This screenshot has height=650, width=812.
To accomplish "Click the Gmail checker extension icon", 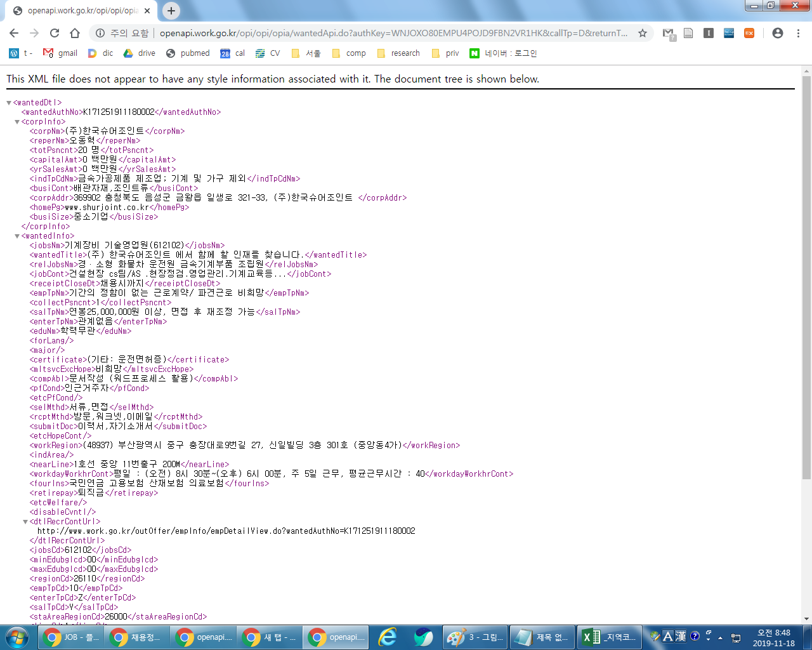I will 669,34.
